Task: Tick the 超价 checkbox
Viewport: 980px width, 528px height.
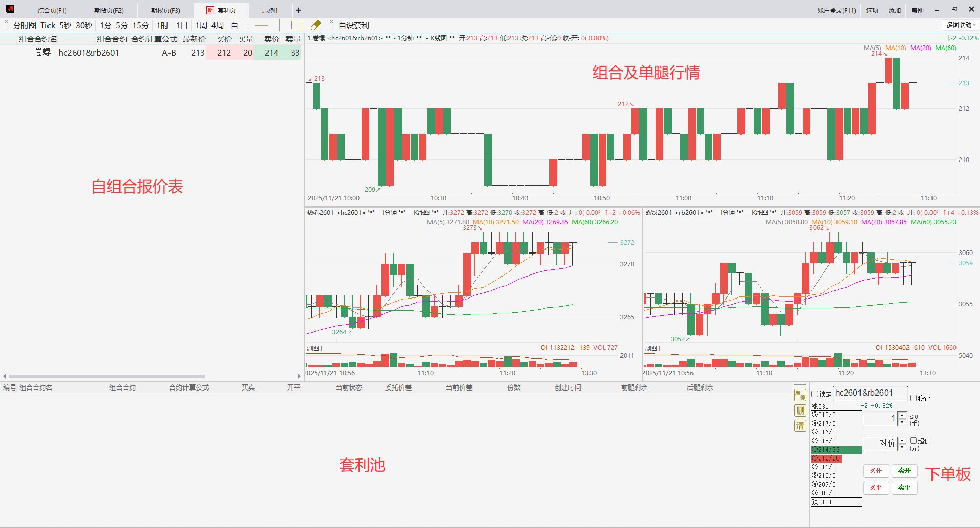Action: pyautogui.click(x=913, y=440)
